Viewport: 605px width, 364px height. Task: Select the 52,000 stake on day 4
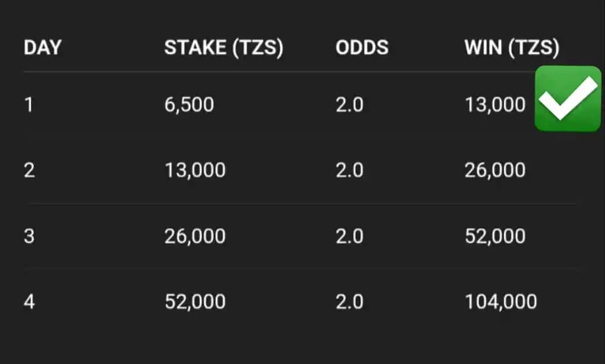point(195,302)
